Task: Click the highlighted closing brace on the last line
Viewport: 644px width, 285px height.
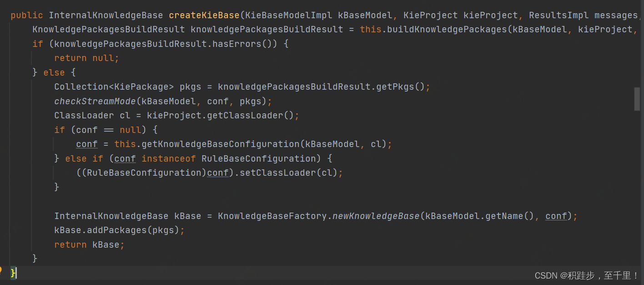Action: click(13, 273)
